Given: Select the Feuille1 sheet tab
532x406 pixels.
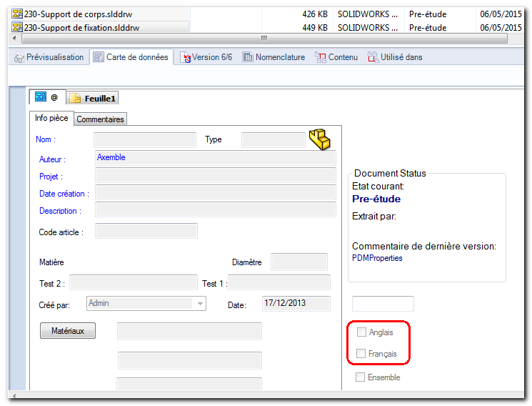Looking at the screenshot, I should pos(94,98).
